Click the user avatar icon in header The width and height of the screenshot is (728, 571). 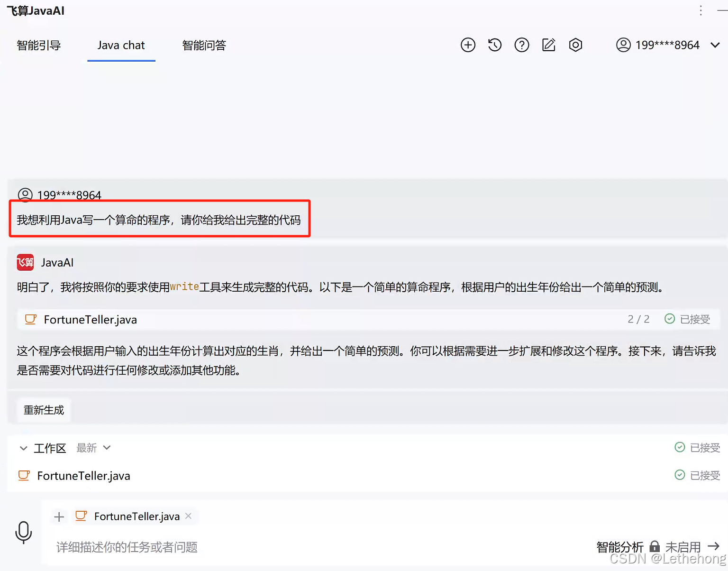pos(623,45)
